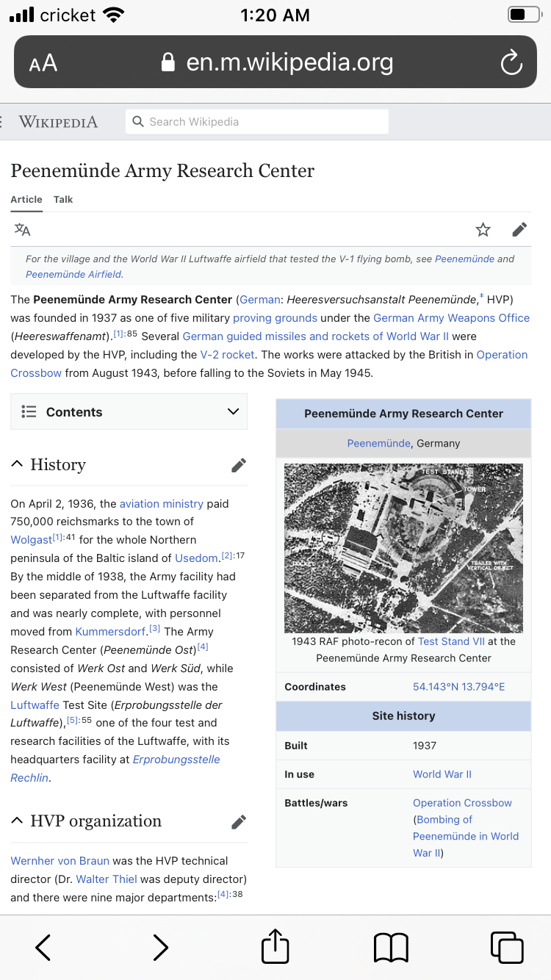
Task: Open the Kummersdorf link
Action: (x=110, y=632)
